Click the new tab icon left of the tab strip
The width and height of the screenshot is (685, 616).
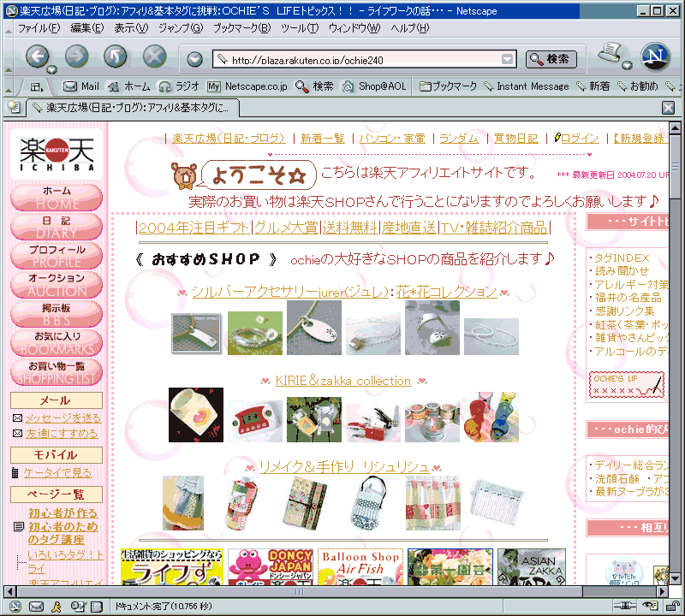tap(14, 107)
